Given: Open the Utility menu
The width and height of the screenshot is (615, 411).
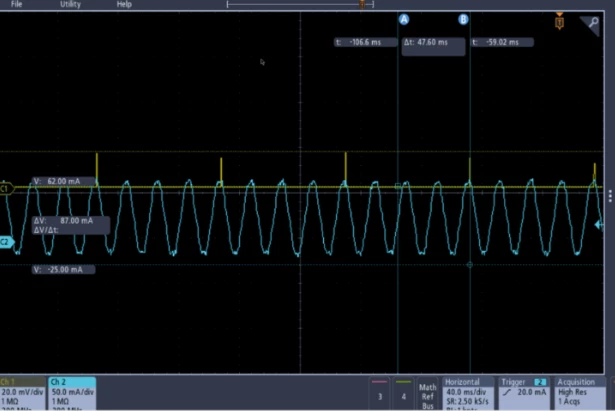Looking at the screenshot, I should click(x=70, y=4).
